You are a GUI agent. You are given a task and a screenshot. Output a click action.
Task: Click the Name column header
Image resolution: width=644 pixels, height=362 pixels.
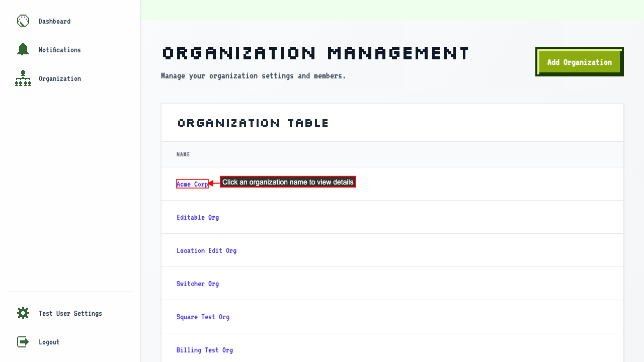[x=183, y=154]
